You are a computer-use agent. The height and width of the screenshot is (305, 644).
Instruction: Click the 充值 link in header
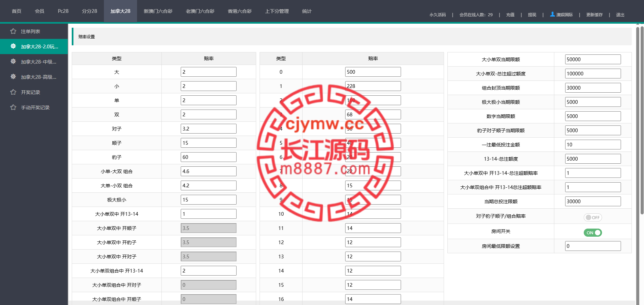510,15
